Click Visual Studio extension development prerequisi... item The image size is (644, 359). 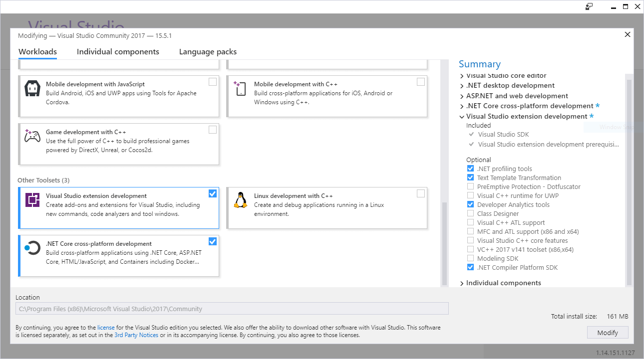[x=549, y=145]
